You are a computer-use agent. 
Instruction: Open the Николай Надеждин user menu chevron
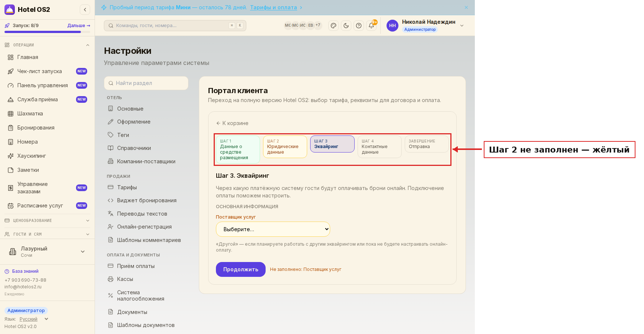point(462,26)
